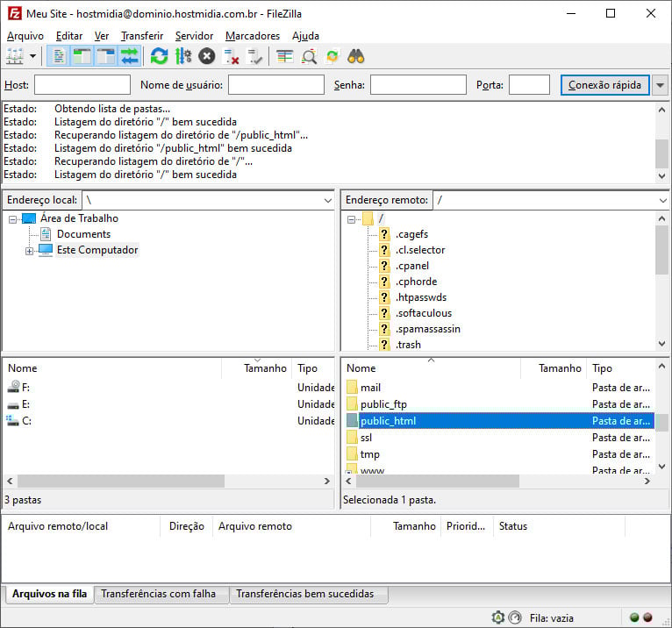672x628 pixels.
Task: Open the Ver menu
Action: point(102,36)
